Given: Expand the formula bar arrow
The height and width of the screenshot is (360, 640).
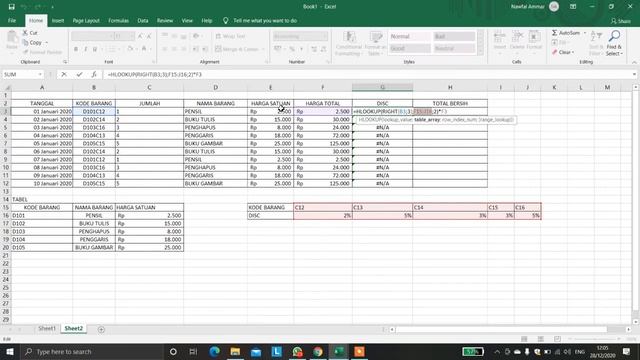Looking at the screenshot, I should [634, 74].
